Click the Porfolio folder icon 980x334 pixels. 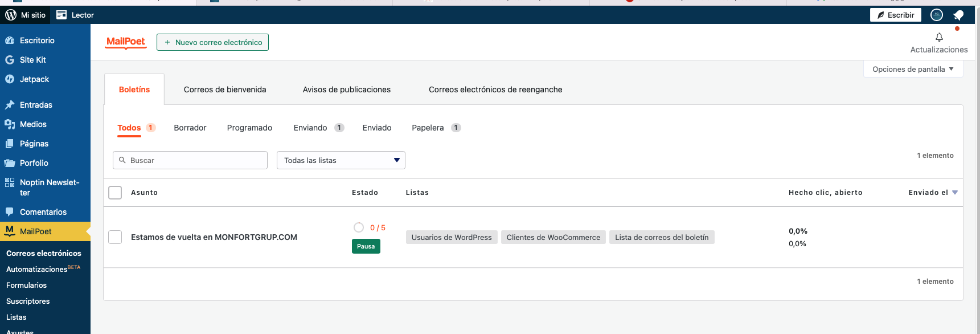[10, 163]
